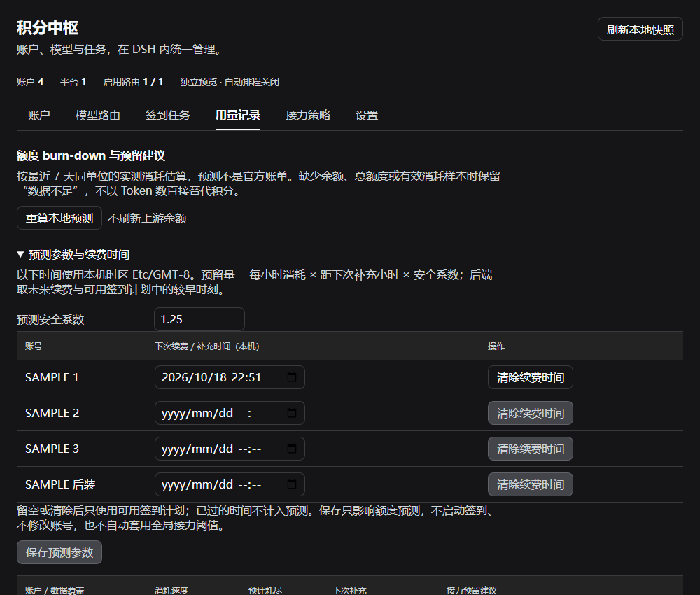
Task: Go to the 签到任务 tab
Action: coord(168,115)
